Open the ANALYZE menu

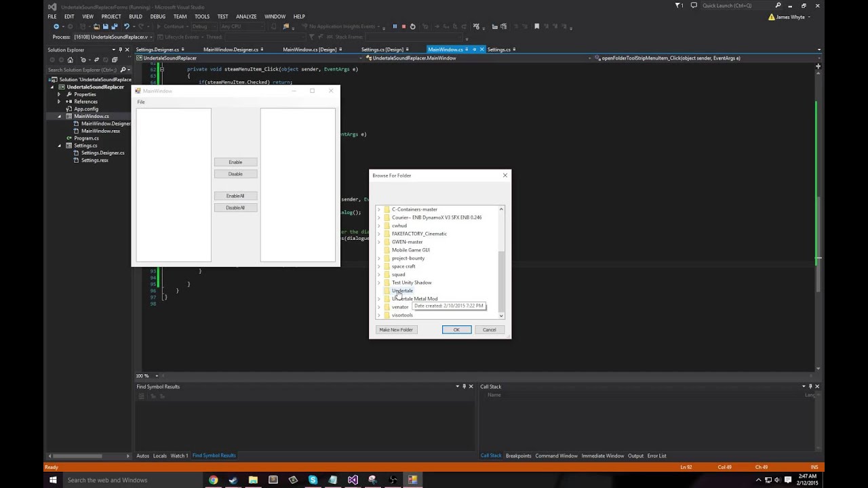tap(246, 16)
